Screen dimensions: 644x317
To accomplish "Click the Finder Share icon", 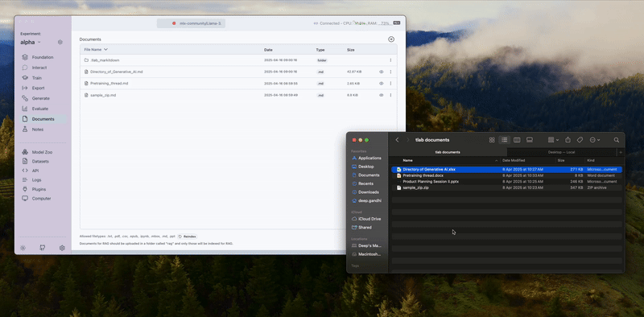I will pos(568,140).
